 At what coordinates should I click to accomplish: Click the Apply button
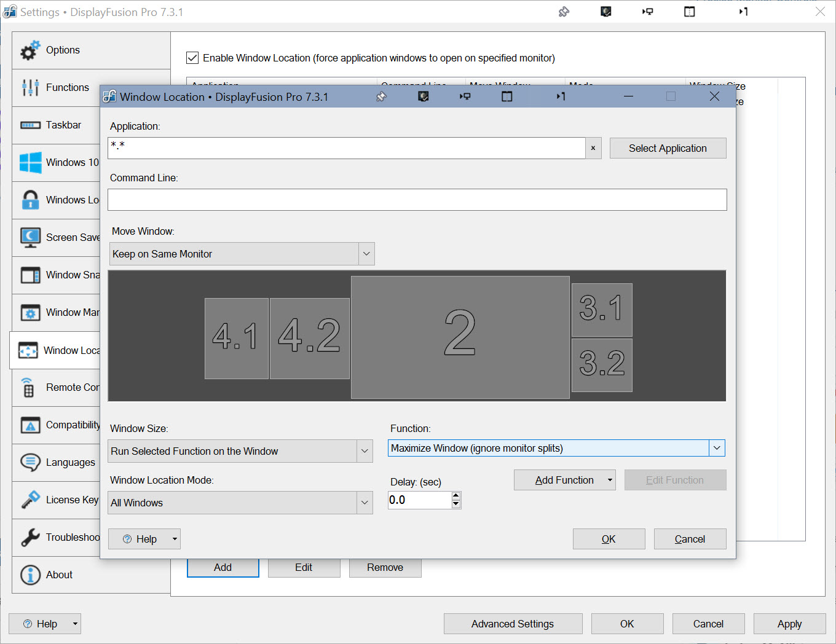click(789, 624)
